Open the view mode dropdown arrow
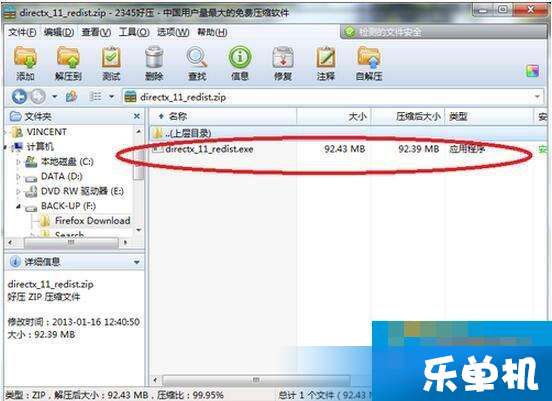The width and height of the screenshot is (552, 401). 111,96
